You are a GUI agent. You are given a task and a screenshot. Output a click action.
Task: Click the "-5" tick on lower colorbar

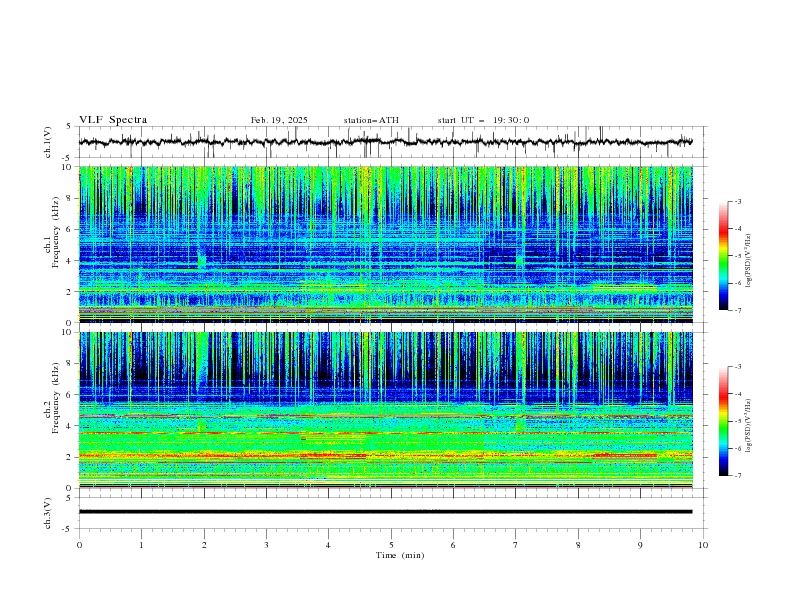(738, 421)
